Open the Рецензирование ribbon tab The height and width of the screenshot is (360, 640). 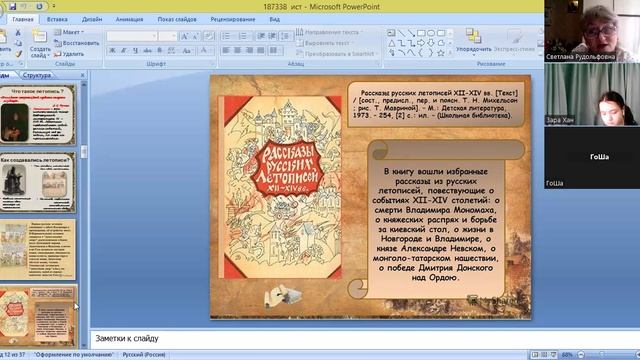233,19
